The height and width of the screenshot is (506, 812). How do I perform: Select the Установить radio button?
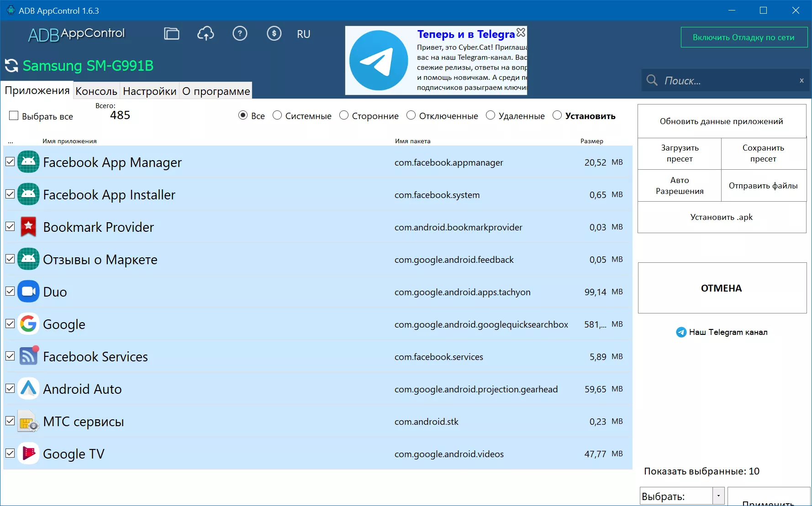[557, 115]
